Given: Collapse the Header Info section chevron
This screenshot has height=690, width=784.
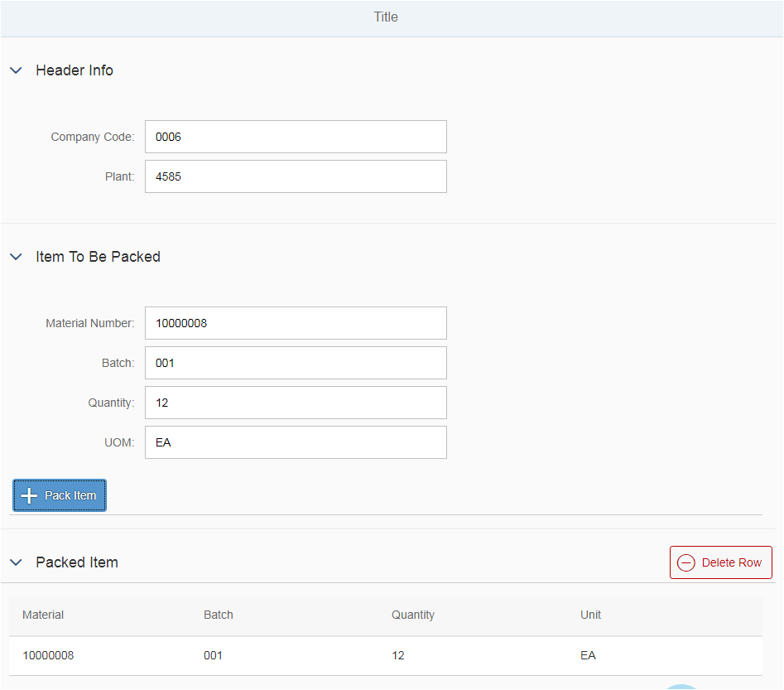Looking at the screenshot, I should pos(16,70).
